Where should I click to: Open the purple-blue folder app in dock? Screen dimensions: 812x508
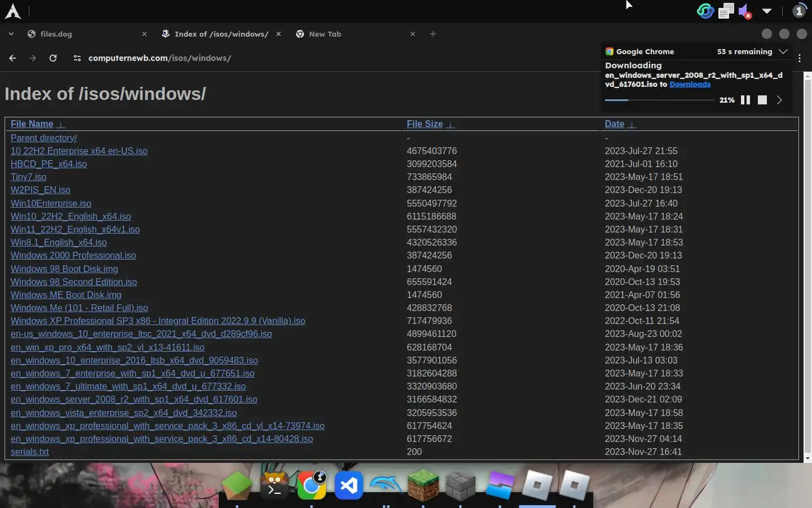coord(500,485)
